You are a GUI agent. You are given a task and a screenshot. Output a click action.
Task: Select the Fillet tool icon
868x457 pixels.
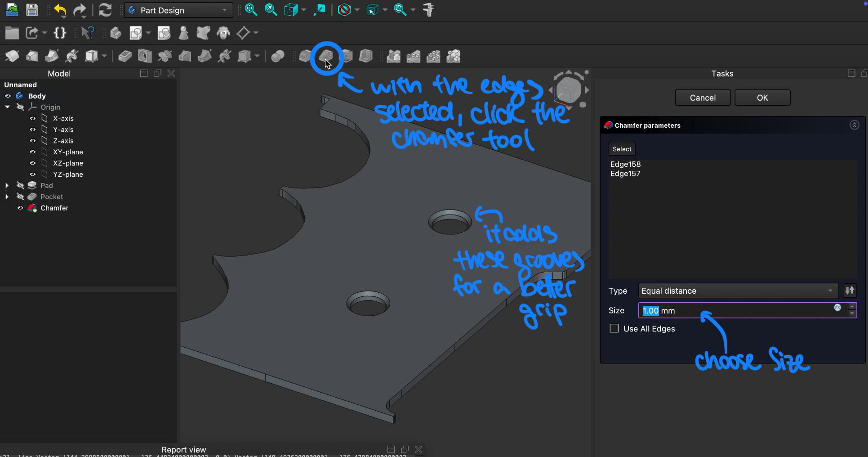[x=305, y=57]
